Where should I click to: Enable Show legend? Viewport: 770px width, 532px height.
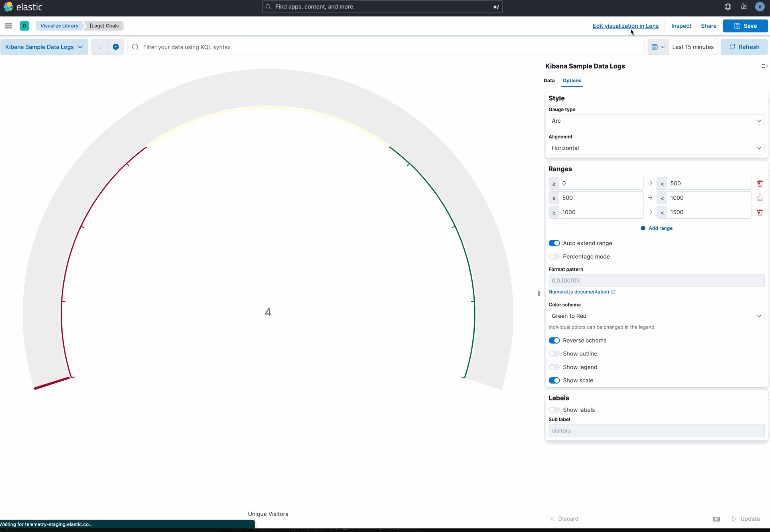click(554, 367)
